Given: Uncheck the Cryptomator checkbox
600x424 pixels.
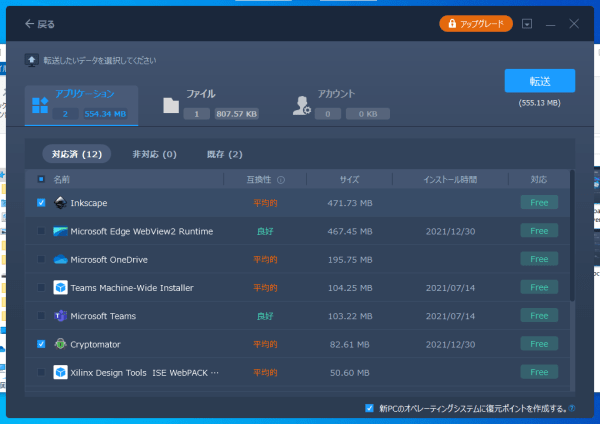Looking at the screenshot, I should click(x=41, y=344).
